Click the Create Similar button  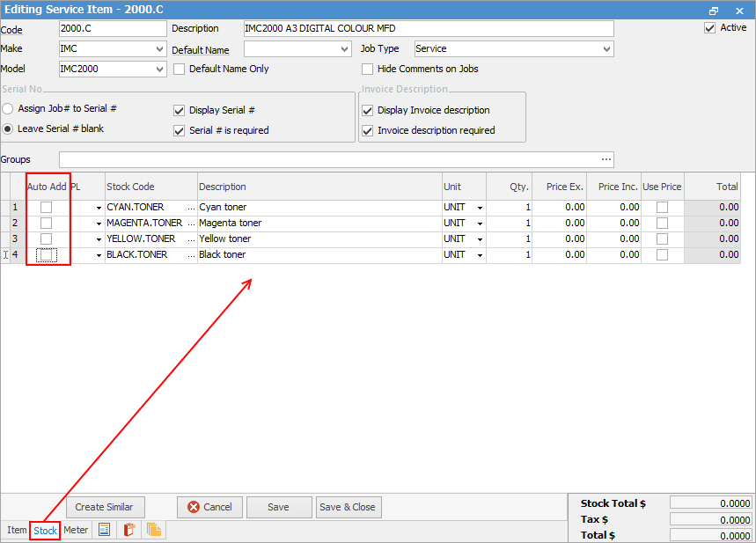[105, 507]
